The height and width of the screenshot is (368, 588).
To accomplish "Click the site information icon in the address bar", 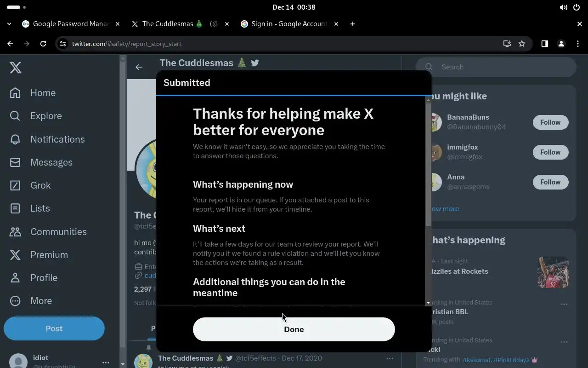I will (63, 44).
